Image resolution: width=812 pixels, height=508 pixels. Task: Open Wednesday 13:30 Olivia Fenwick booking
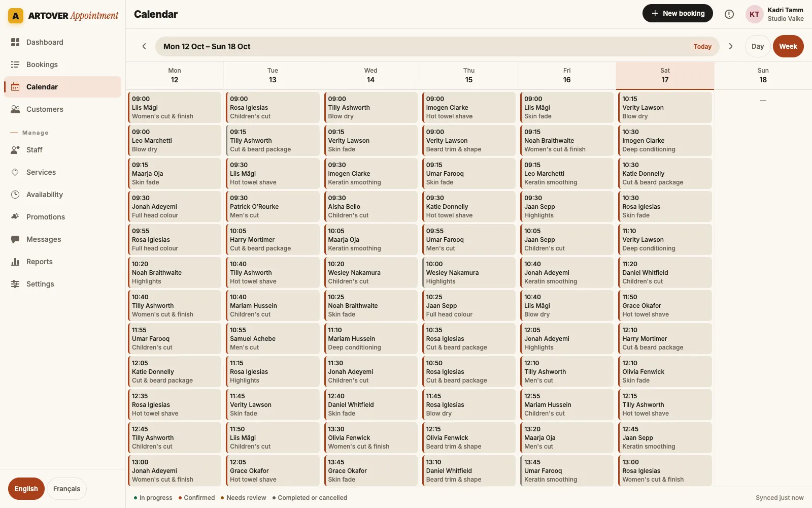[x=370, y=438]
